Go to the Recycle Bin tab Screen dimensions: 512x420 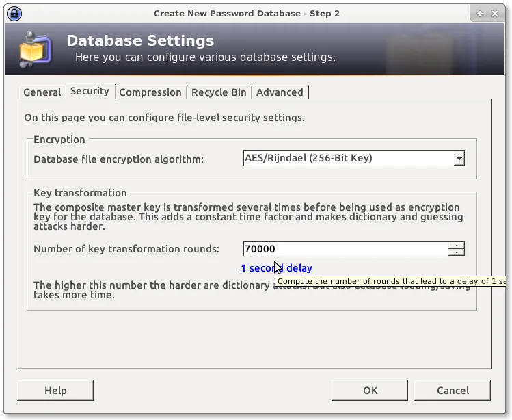[x=219, y=92]
